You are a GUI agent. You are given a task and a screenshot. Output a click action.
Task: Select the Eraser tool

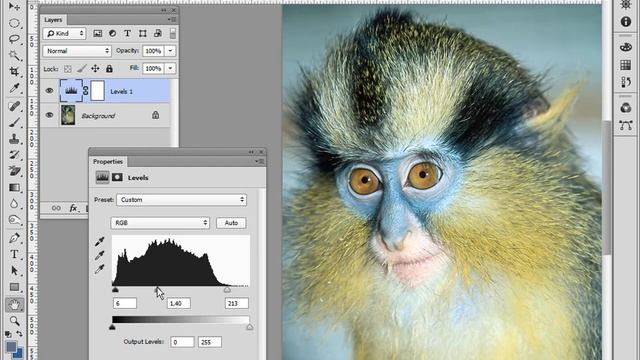click(x=14, y=171)
